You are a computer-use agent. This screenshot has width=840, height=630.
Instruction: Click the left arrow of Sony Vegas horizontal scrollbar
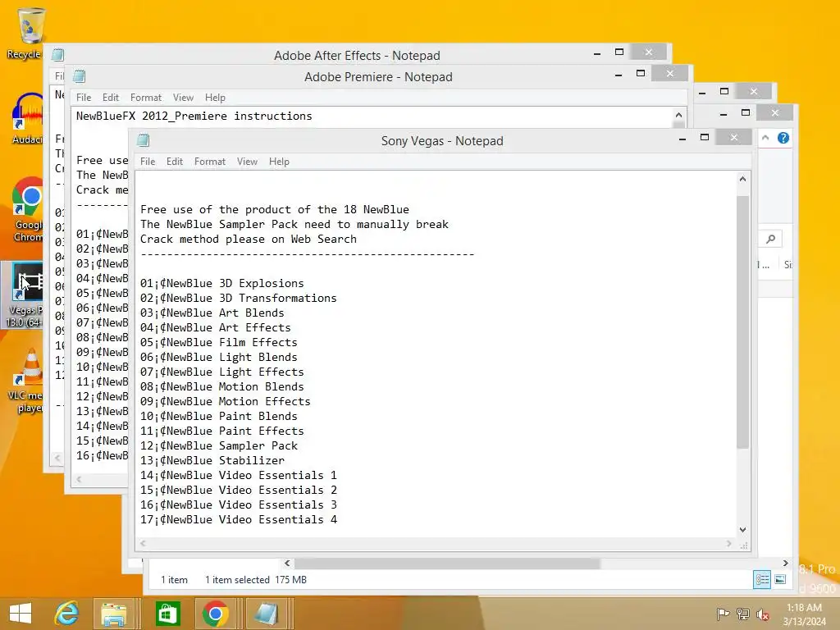pyautogui.click(x=143, y=543)
